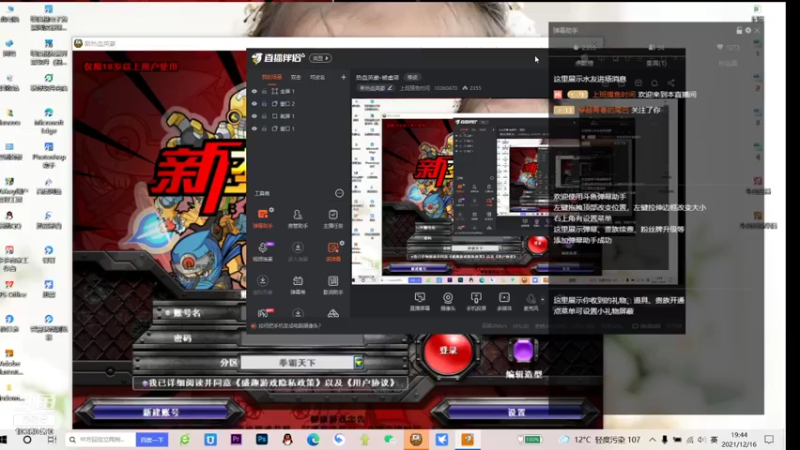This screenshot has height=450, width=800.
Task: Open the 主播任务 tool
Action: coord(333,218)
